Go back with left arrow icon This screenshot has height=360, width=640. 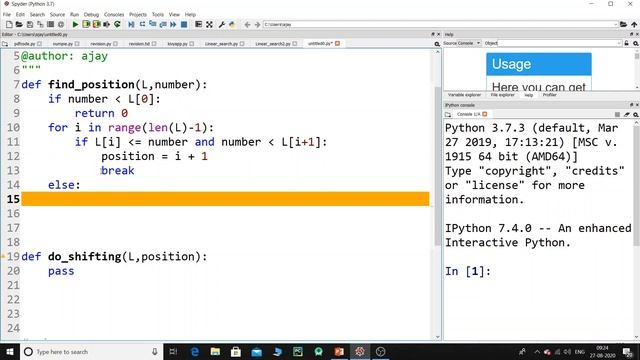(x=247, y=24)
